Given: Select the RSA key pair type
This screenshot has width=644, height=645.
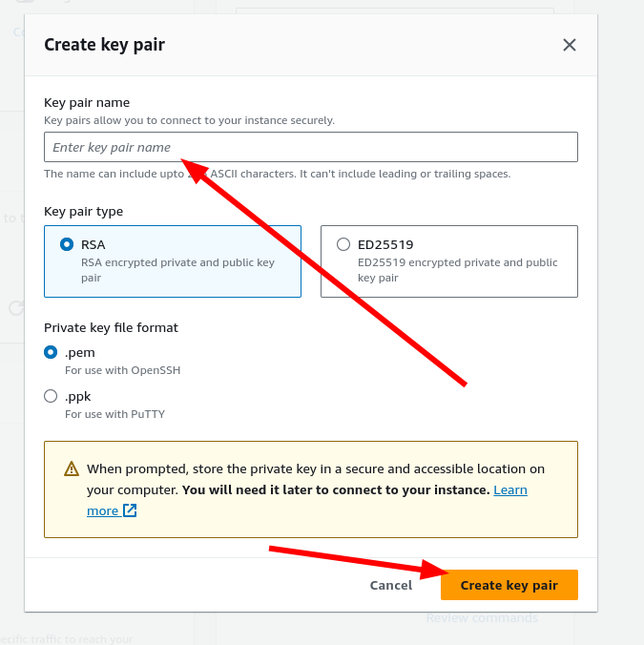Looking at the screenshot, I should pos(67,244).
